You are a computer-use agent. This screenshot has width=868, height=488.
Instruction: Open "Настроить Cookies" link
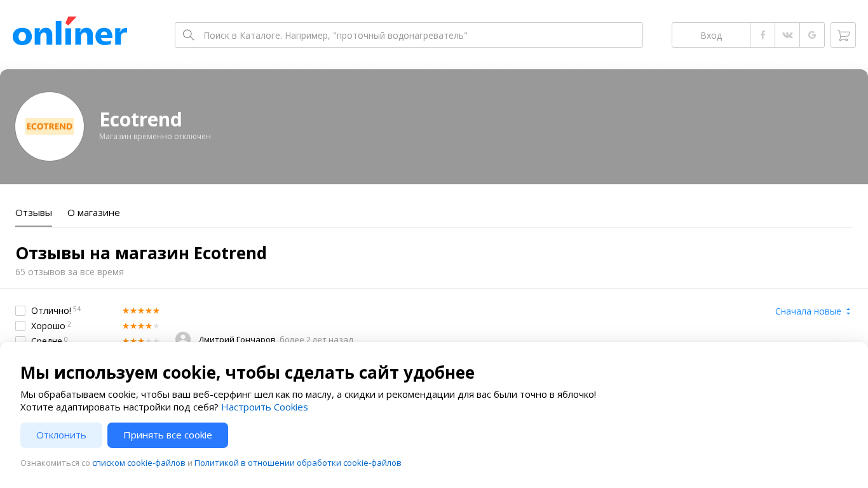pyautogui.click(x=264, y=407)
